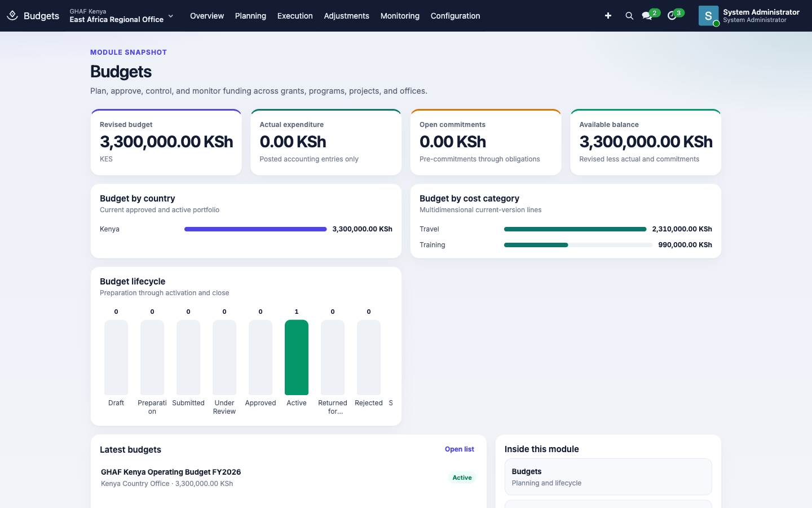Click the Open list link

coord(460,449)
